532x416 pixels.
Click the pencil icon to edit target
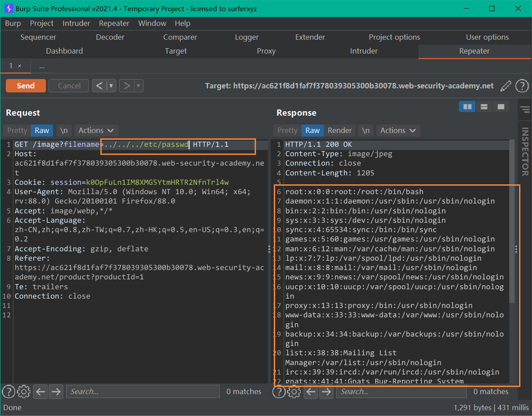tap(506, 86)
